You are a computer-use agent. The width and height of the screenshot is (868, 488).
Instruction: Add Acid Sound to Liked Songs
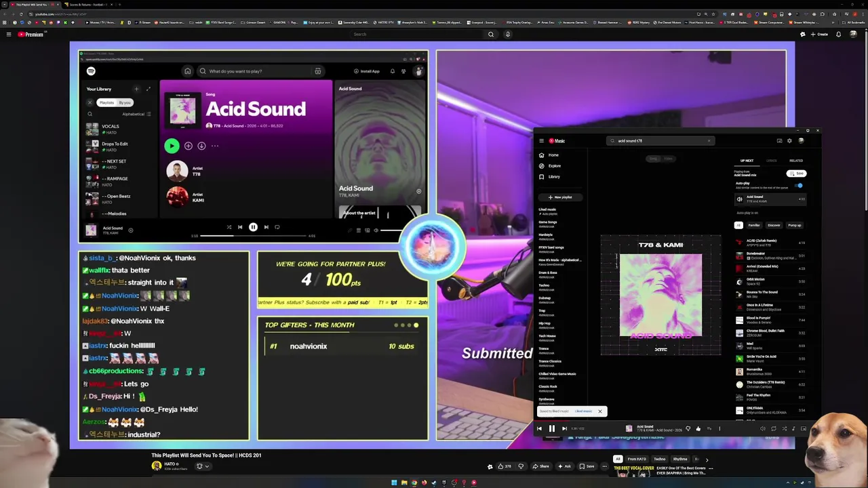click(x=189, y=146)
